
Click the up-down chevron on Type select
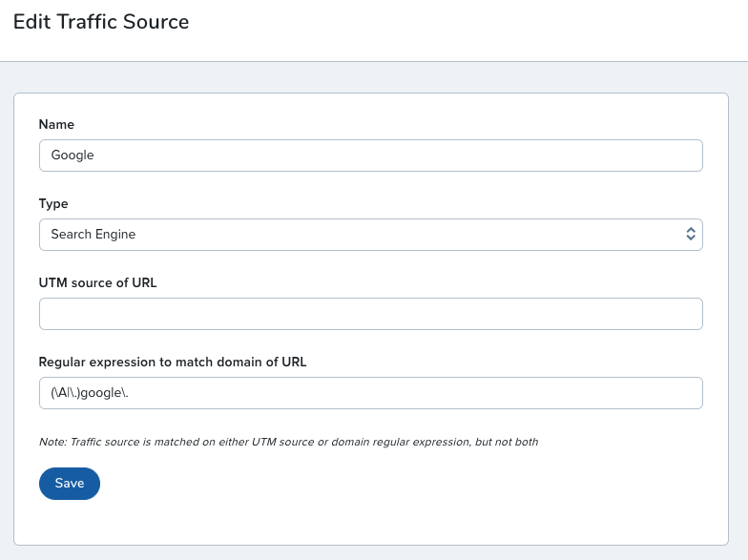point(691,235)
